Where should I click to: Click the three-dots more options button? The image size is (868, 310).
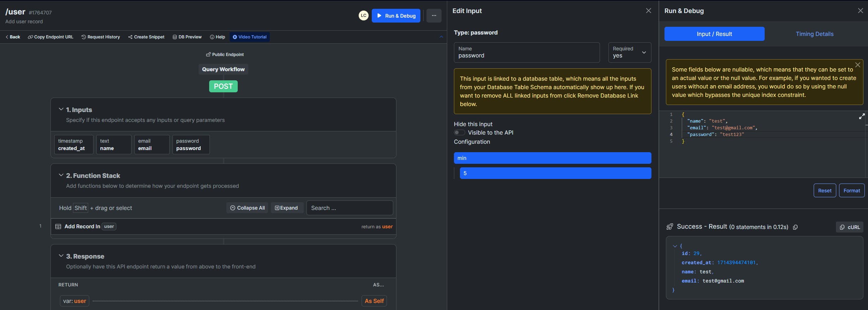pyautogui.click(x=434, y=16)
